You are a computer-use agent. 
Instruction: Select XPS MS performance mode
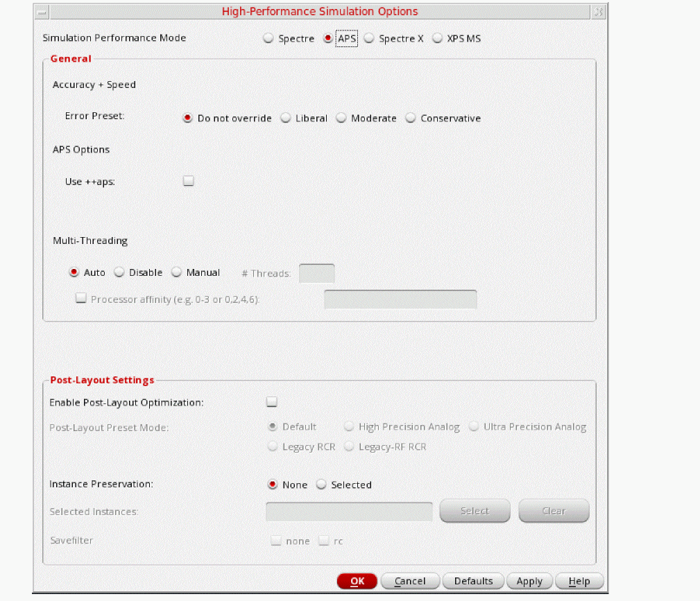click(x=438, y=38)
